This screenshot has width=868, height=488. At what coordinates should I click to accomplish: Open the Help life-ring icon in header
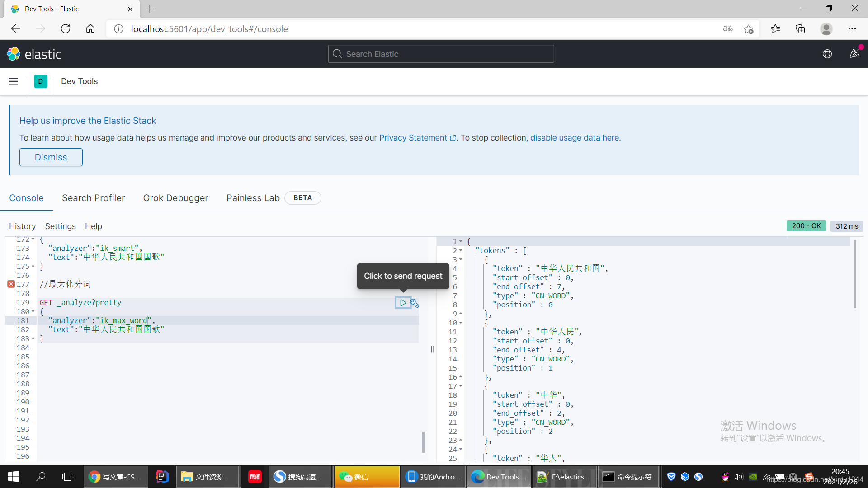coord(828,54)
